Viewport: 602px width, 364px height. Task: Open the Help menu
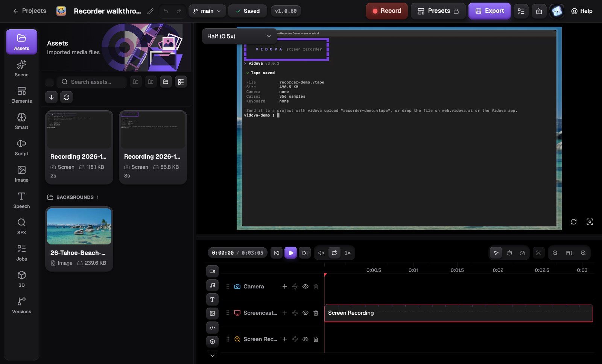coord(582,11)
